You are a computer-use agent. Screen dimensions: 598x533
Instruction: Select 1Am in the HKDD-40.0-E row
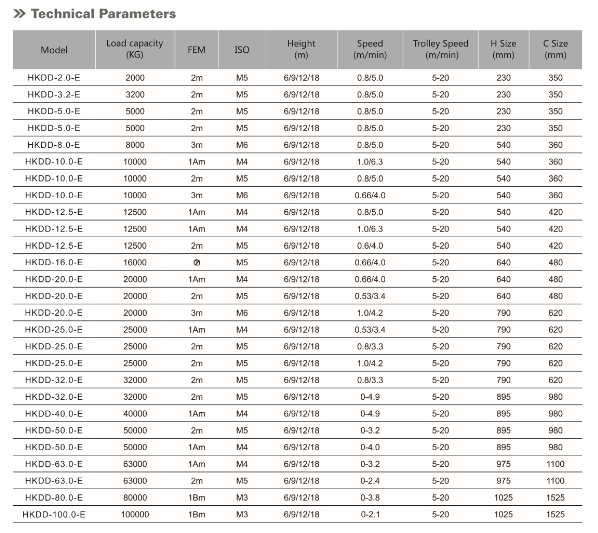(x=196, y=414)
